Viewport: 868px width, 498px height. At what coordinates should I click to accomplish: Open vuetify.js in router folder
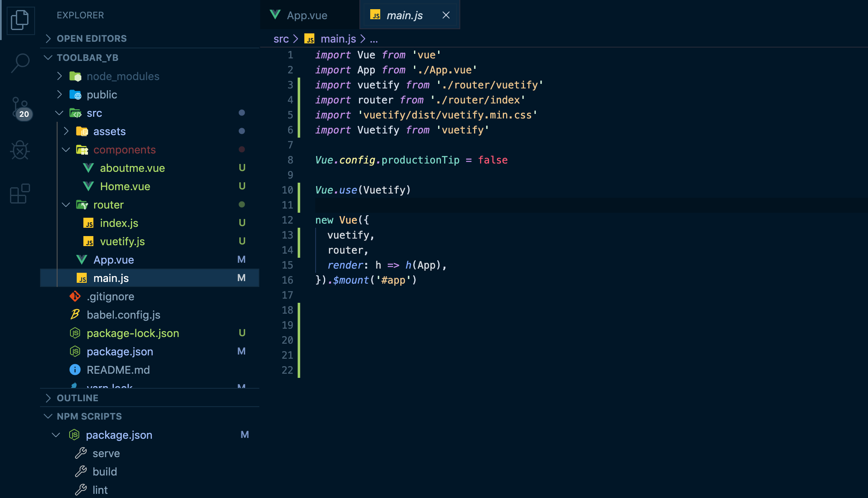pos(122,241)
